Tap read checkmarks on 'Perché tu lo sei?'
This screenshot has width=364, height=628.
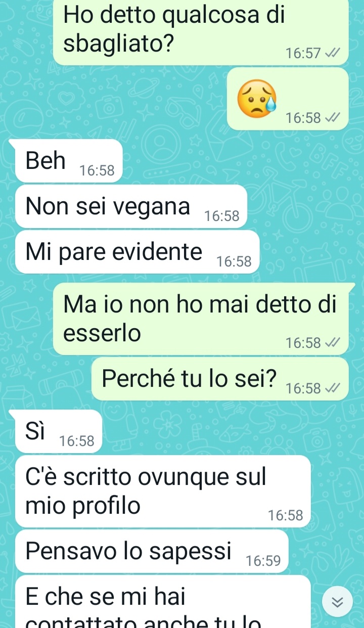click(332, 388)
